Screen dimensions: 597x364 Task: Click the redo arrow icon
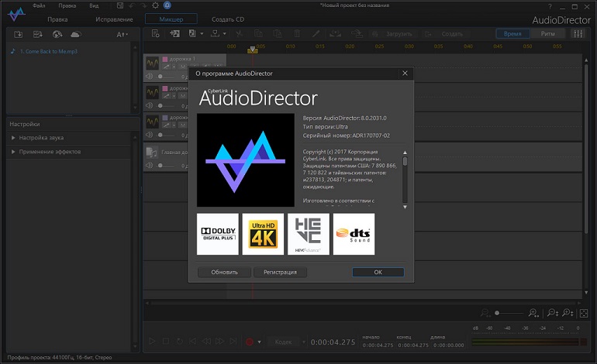[143, 5]
